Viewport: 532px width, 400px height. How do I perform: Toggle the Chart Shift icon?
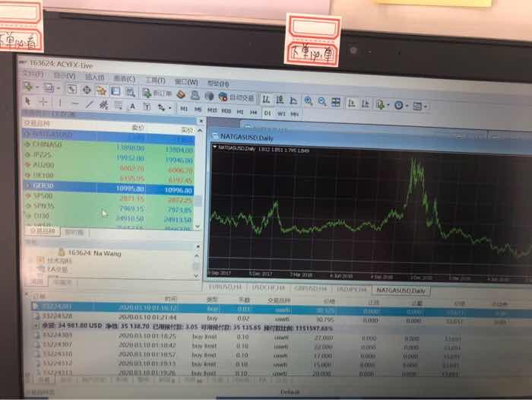(x=366, y=104)
